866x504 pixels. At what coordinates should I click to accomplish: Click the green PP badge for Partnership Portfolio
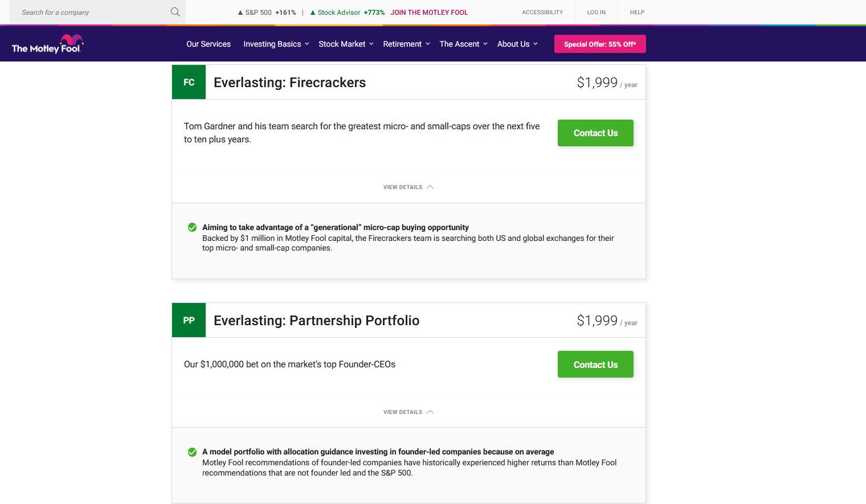(x=189, y=320)
